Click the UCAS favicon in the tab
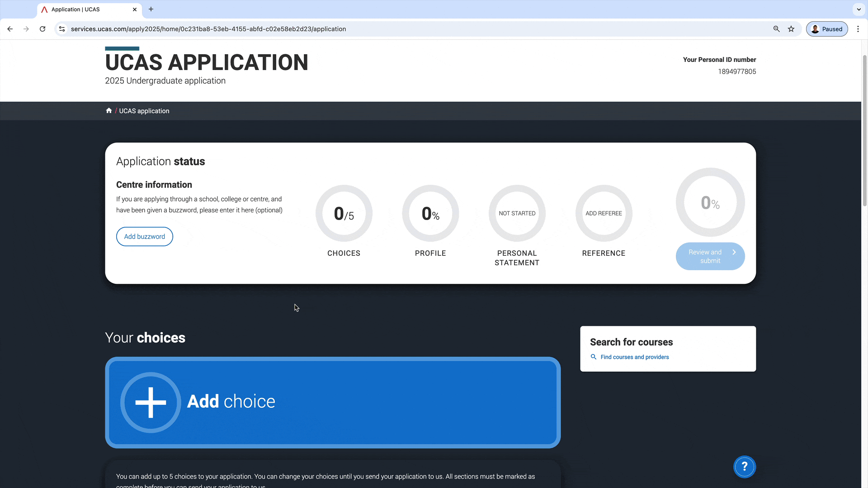The width and height of the screenshot is (868, 488). click(44, 9)
